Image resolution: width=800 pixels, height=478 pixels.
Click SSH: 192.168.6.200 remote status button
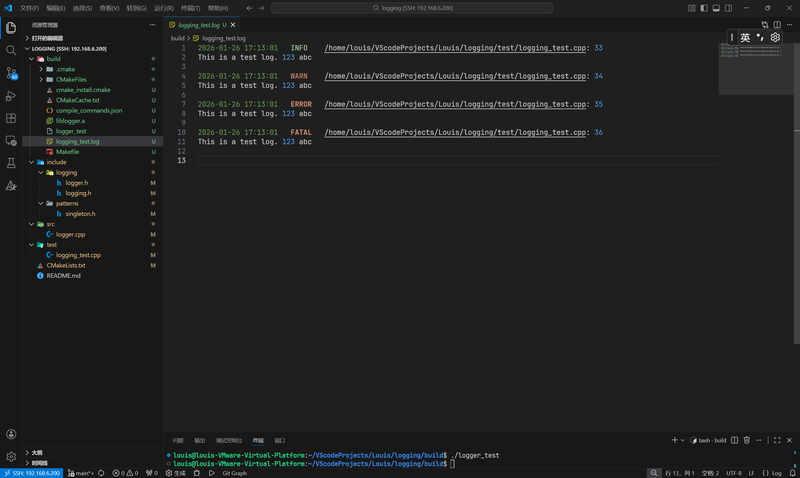pyautogui.click(x=32, y=472)
